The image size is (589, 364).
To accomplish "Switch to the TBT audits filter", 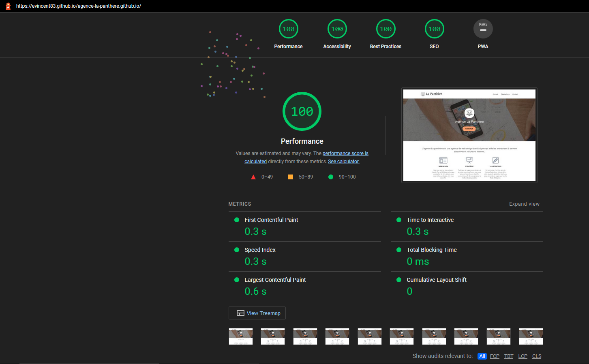I will click(x=509, y=356).
